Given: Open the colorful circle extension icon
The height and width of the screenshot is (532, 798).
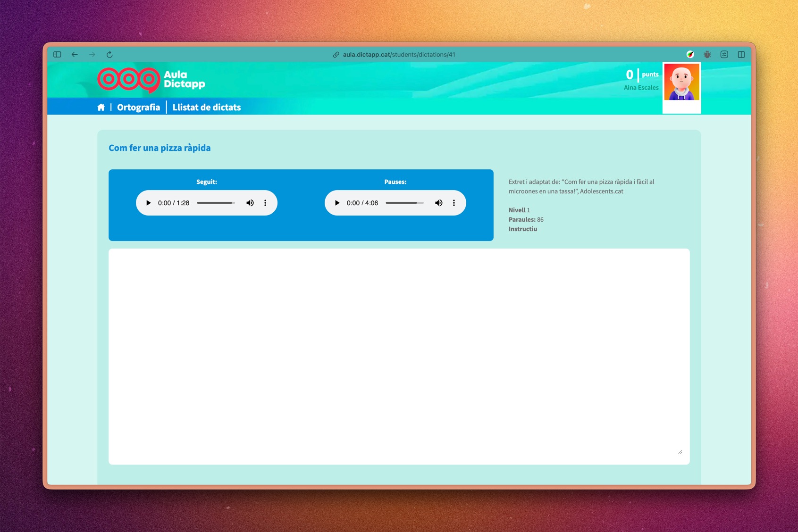Looking at the screenshot, I should (x=690, y=54).
